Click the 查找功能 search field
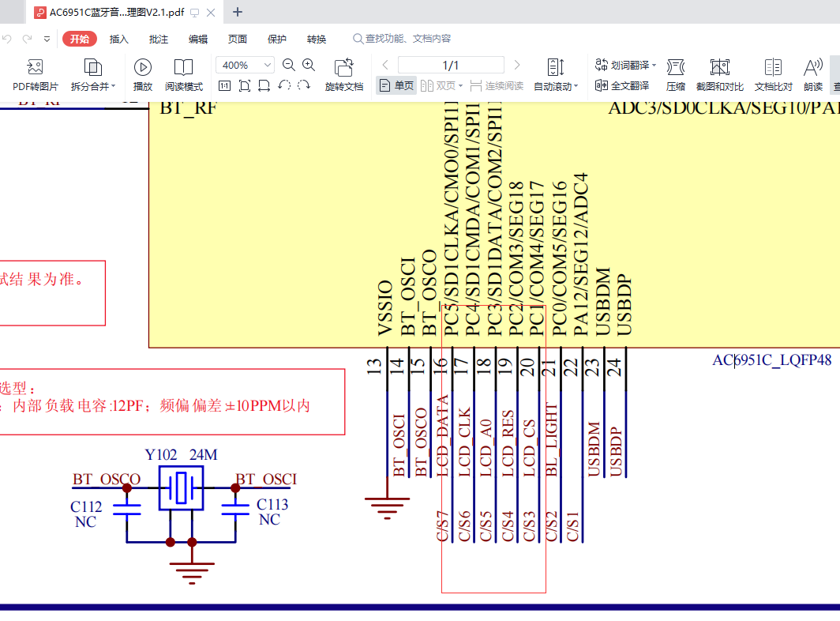This screenshot has width=840, height=621. (402, 39)
